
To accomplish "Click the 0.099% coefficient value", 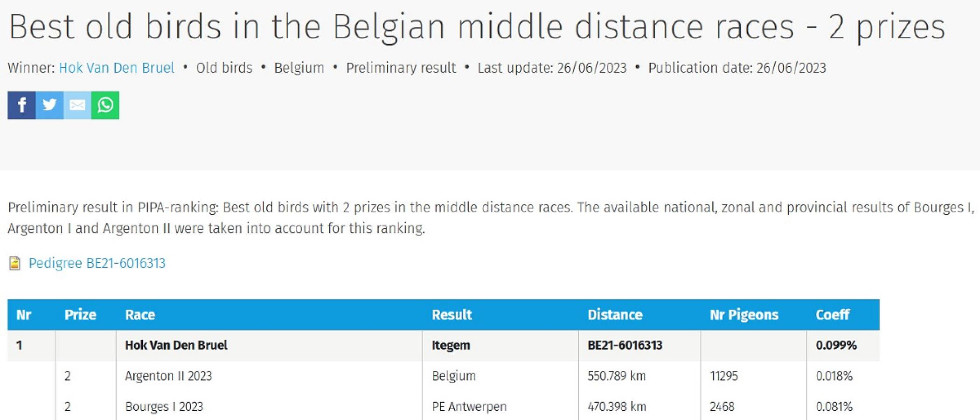I will tap(836, 345).
